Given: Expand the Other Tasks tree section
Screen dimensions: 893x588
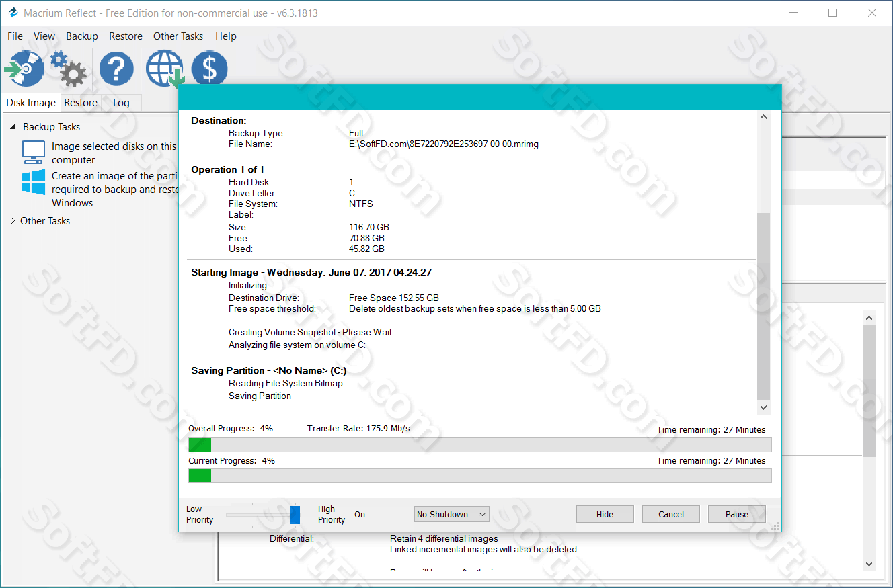Looking at the screenshot, I should (x=13, y=221).
